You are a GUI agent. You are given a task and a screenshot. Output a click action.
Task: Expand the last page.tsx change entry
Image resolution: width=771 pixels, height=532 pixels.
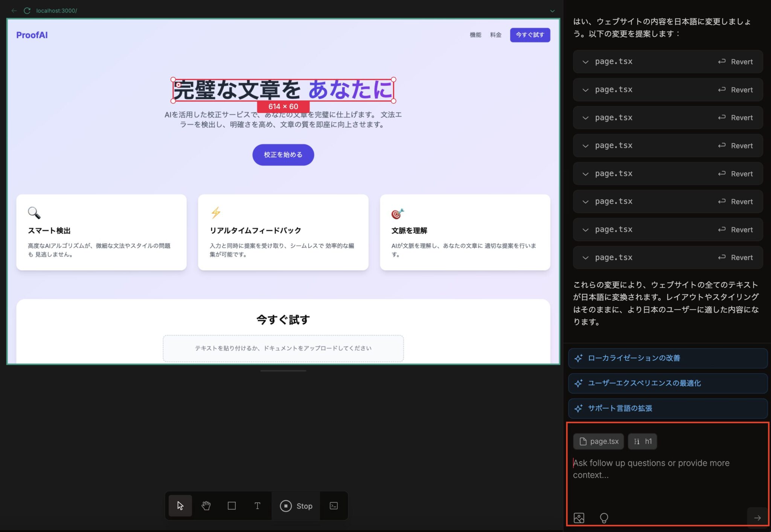point(585,257)
